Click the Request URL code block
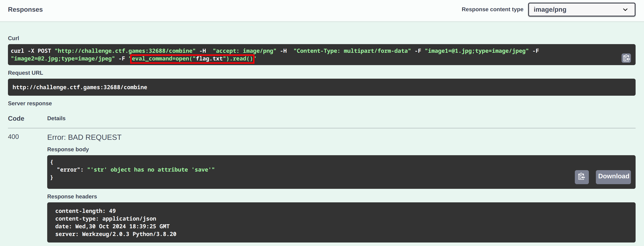Viewport: 644px width, 246px height. pos(321,87)
